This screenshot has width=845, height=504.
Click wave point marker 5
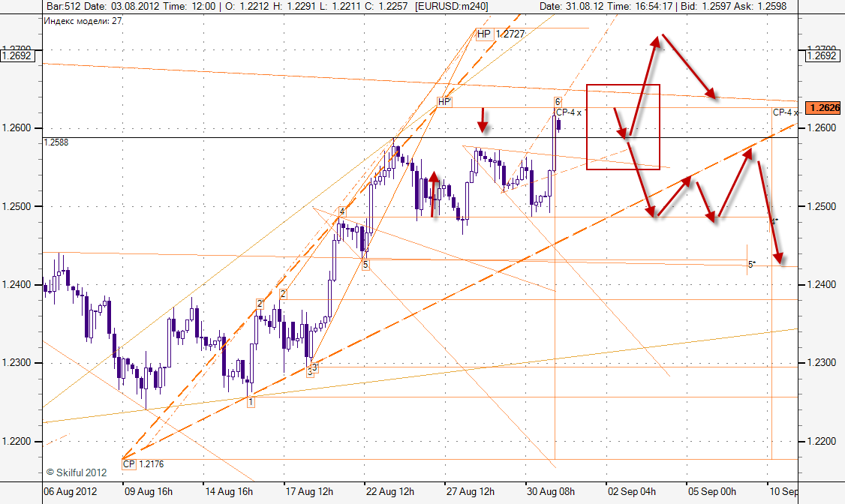tap(365, 264)
